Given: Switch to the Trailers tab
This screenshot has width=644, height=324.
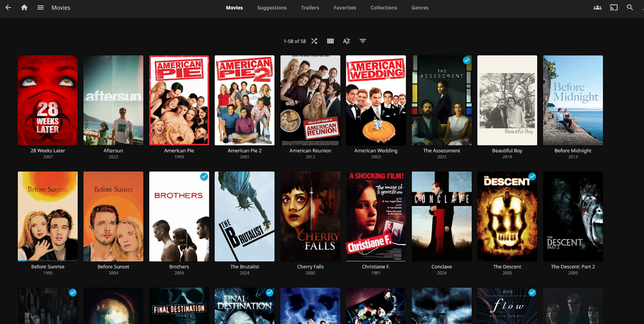Looking at the screenshot, I should coord(310,8).
